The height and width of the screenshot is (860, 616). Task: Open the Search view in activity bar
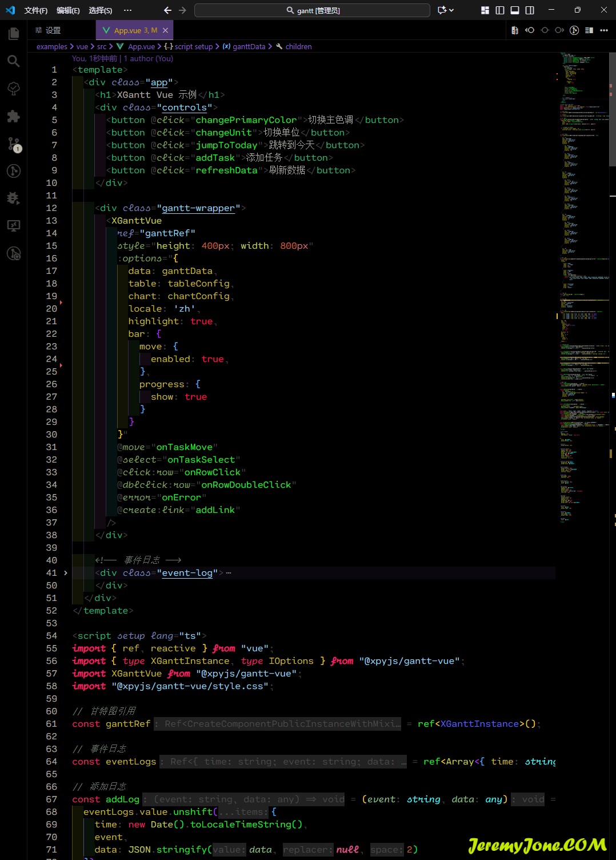pyautogui.click(x=14, y=61)
